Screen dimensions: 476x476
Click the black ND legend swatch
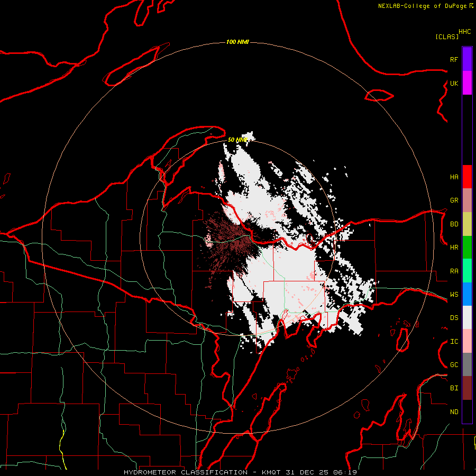467,411
